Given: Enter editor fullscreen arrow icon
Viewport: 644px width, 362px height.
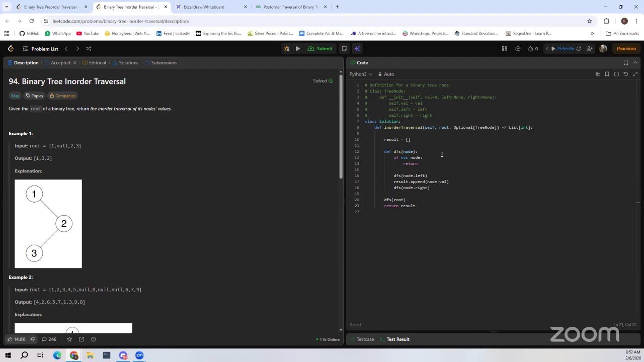Looking at the screenshot, I should tap(635, 74).
